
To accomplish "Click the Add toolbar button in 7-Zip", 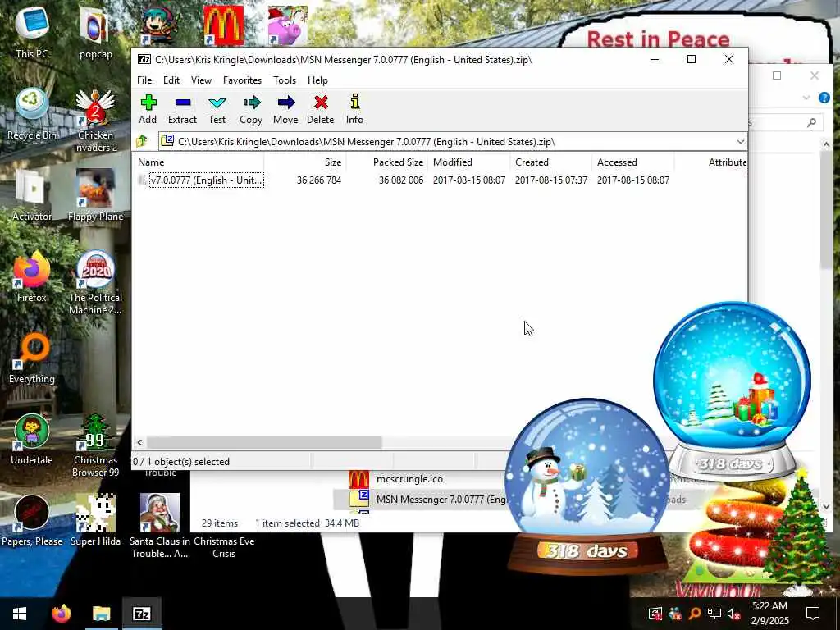I will point(148,109).
